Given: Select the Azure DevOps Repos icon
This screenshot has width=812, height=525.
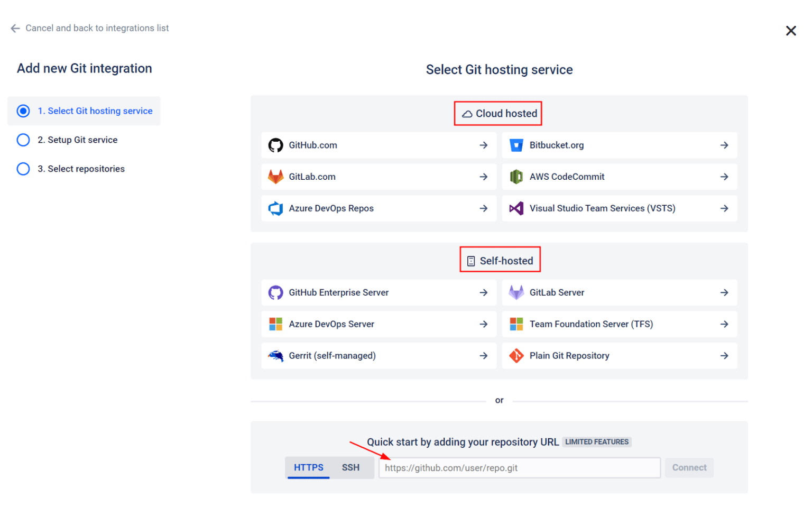Looking at the screenshot, I should pyautogui.click(x=275, y=208).
